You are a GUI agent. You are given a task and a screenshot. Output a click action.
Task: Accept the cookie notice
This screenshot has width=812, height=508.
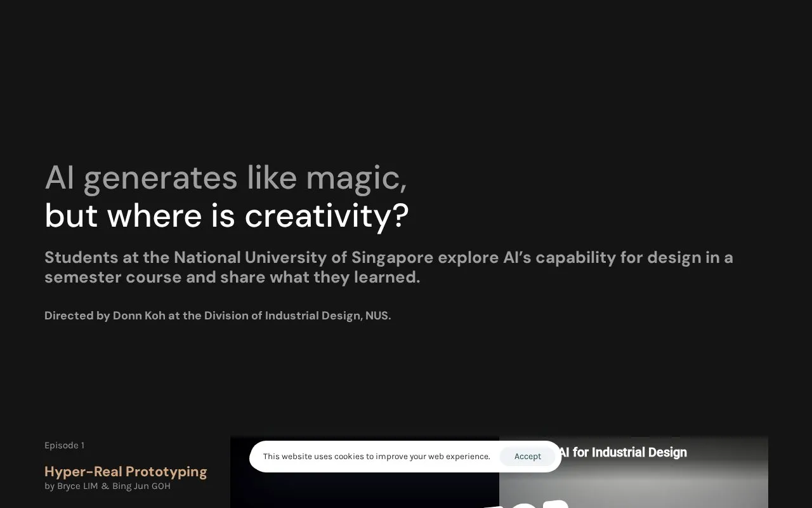(527, 457)
